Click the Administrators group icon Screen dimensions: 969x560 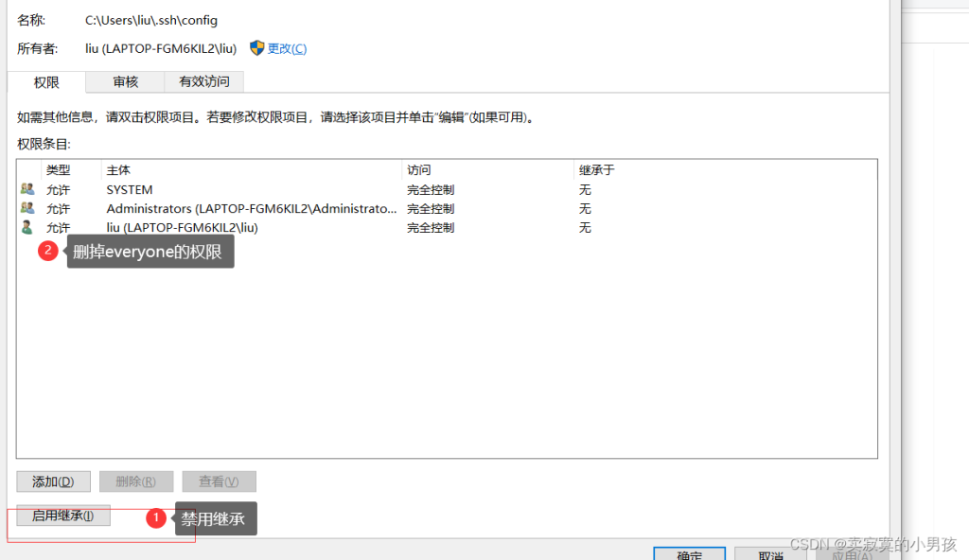(x=26, y=208)
